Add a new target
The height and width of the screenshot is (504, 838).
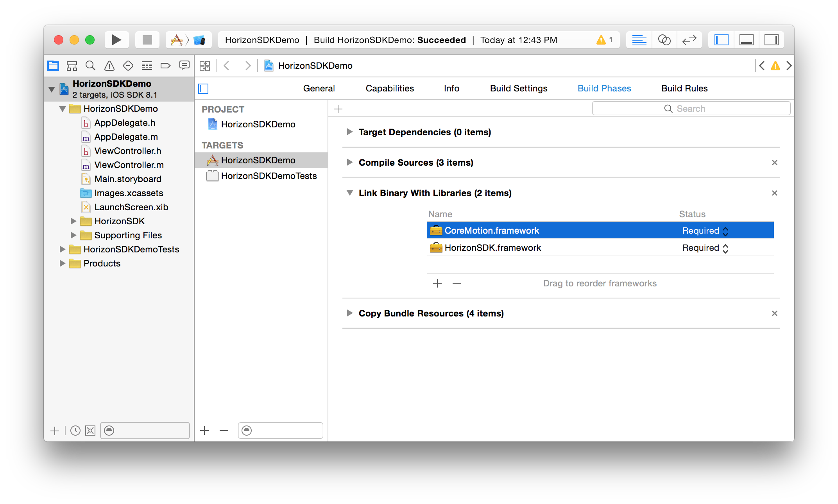(x=204, y=431)
